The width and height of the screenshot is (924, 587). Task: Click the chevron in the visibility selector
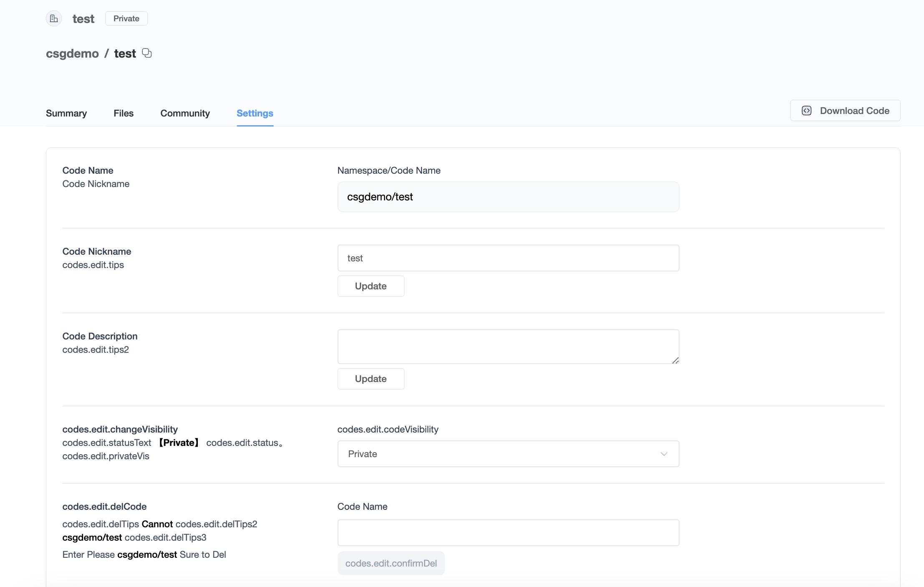coord(664,454)
